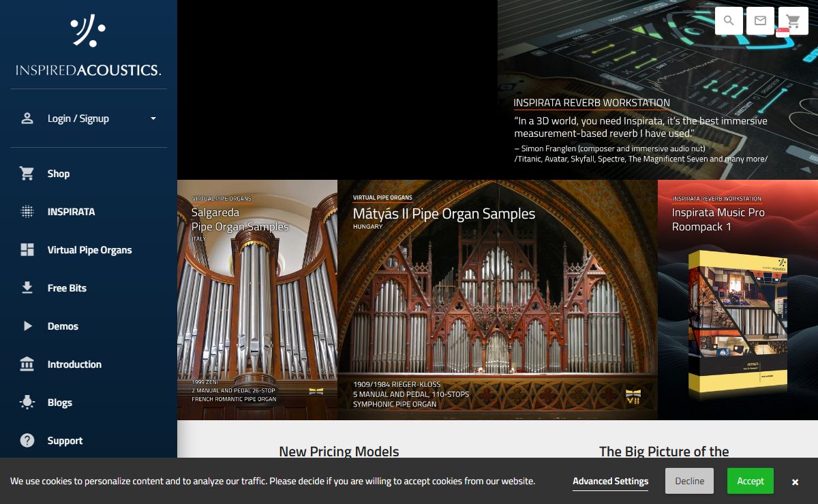
Task: Click the Introduction building icon
Action: (x=27, y=364)
